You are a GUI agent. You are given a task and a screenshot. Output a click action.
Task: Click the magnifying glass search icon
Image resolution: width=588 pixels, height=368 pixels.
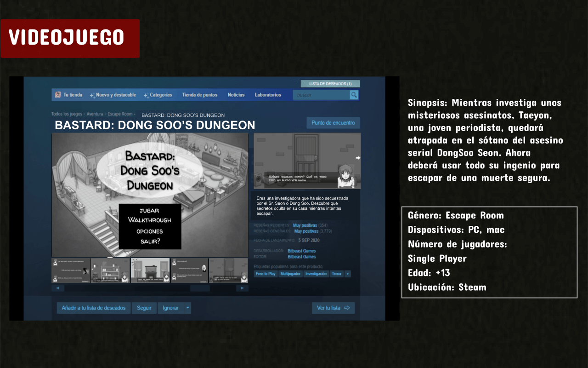[x=354, y=95]
